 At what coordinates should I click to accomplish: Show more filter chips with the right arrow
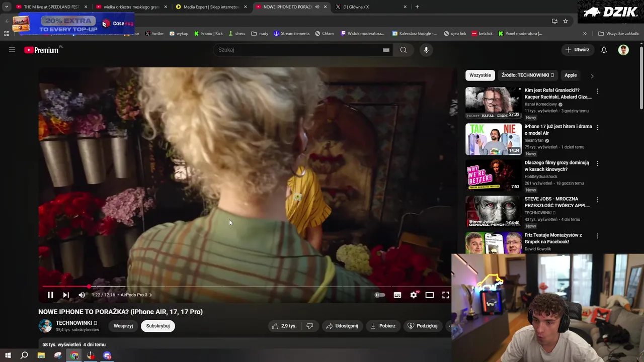[x=592, y=76]
